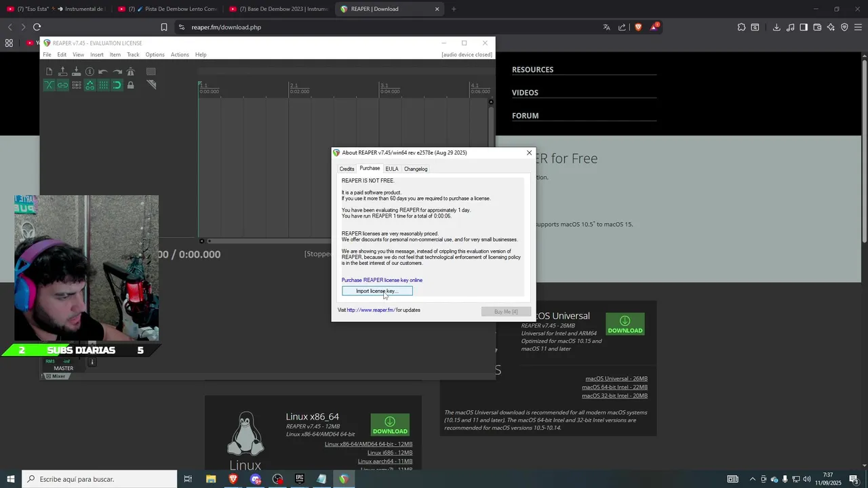Close the About REAPER dialog

click(529, 152)
